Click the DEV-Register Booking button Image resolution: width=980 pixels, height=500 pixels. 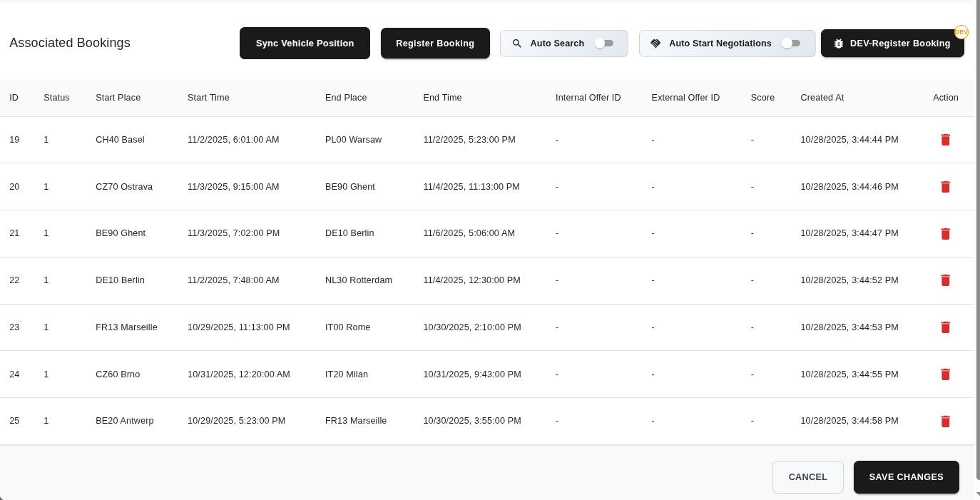click(892, 43)
